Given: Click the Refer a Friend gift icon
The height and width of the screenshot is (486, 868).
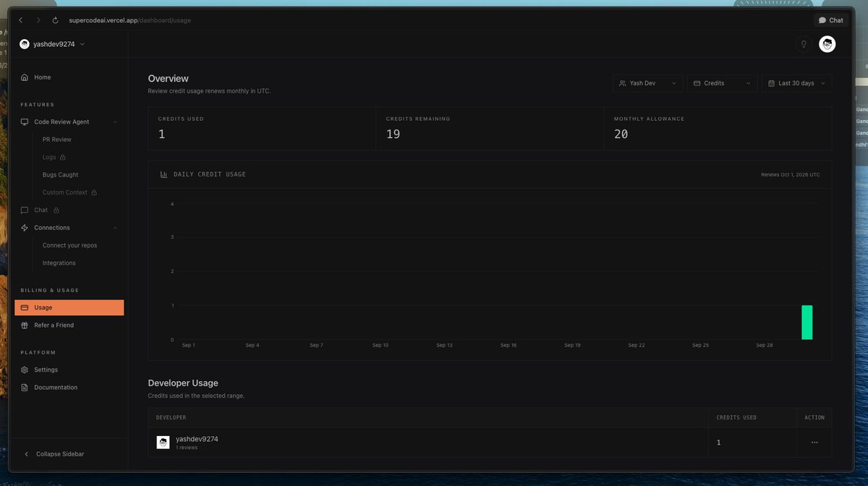Looking at the screenshot, I should pos(25,325).
